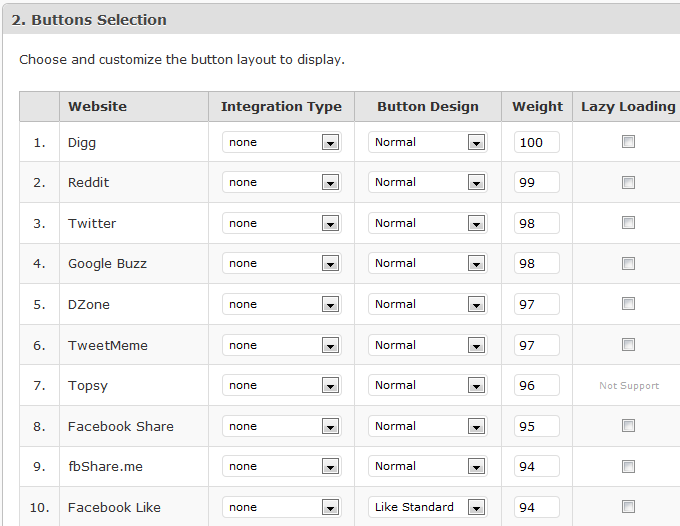Open Google Buzz integration type dropdown
Image resolution: width=680 pixels, height=526 pixels.
pos(281,263)
